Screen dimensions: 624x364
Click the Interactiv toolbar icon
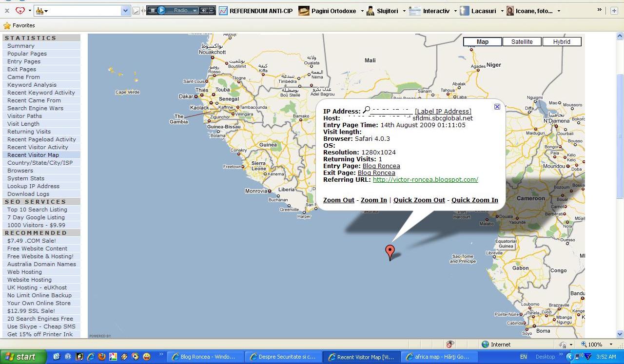415,11
